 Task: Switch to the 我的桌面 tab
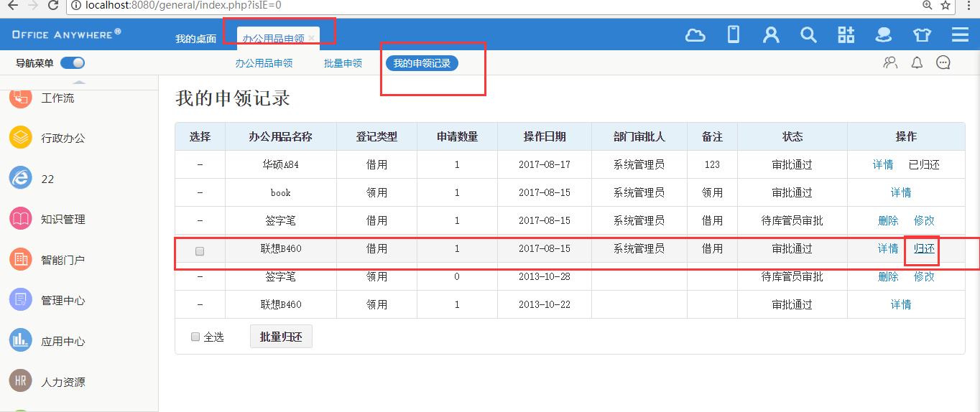(195, 39)
